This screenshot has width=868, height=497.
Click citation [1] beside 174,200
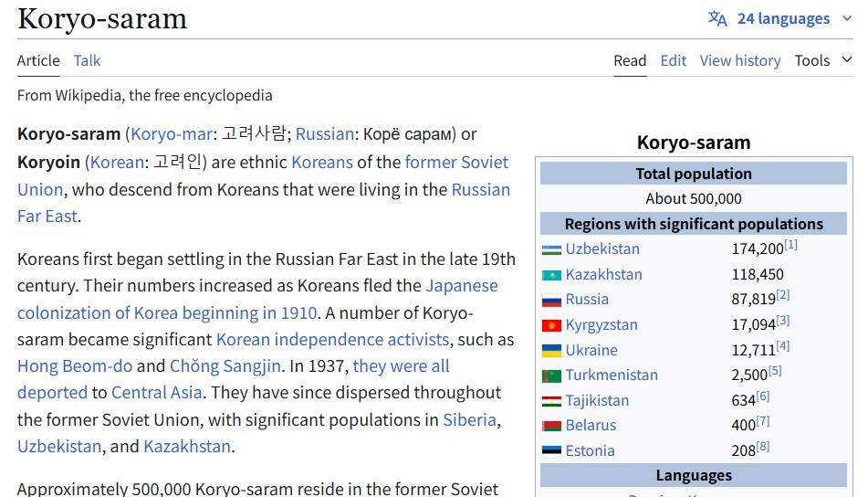(x=790, y=245)
